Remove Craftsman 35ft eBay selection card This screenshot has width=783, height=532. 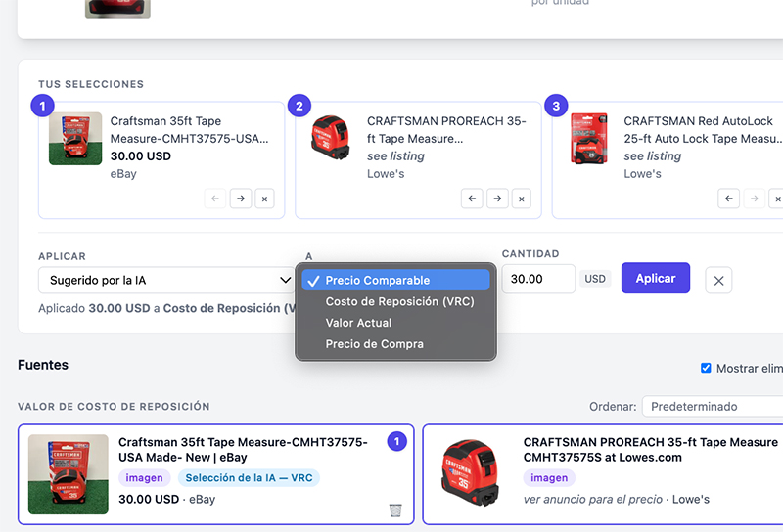(264, 199)
